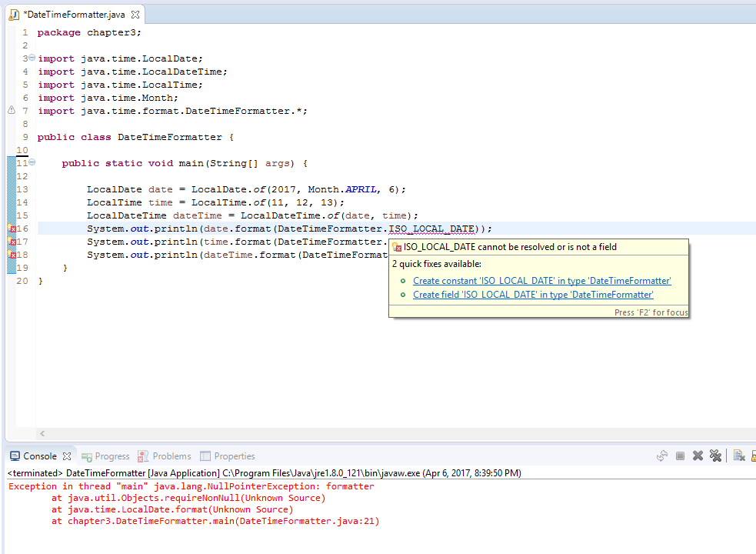Click the 'java.time.format.DateTimeFormatter.*' import line
Image resolution: width=756 pixels, height=554 pixels.
172,111
